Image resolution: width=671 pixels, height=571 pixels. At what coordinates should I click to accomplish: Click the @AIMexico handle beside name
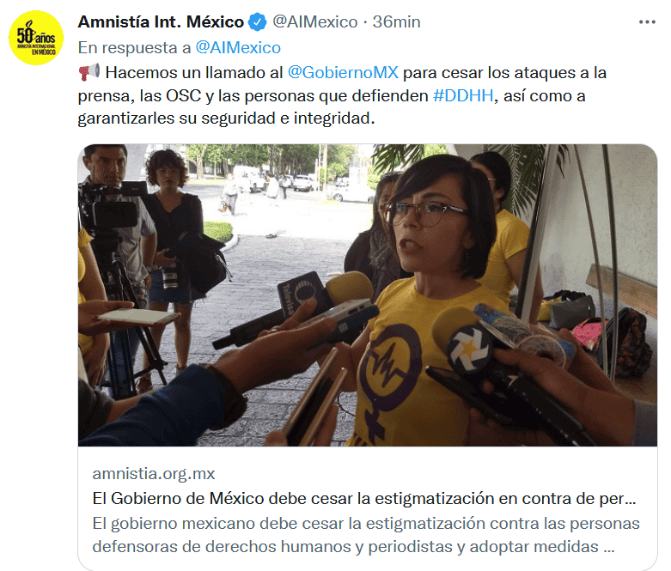click(x=315, y=22)
